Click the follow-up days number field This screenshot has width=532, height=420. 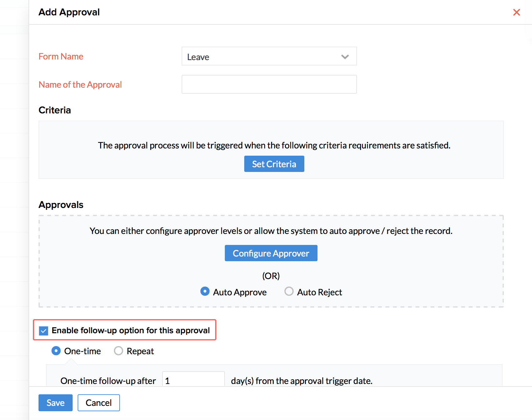[x=193, y=380]
